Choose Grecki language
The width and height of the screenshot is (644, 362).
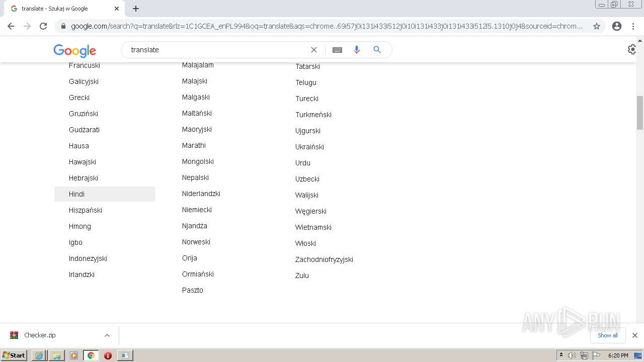pyautogui.click(x=79, y=98)
